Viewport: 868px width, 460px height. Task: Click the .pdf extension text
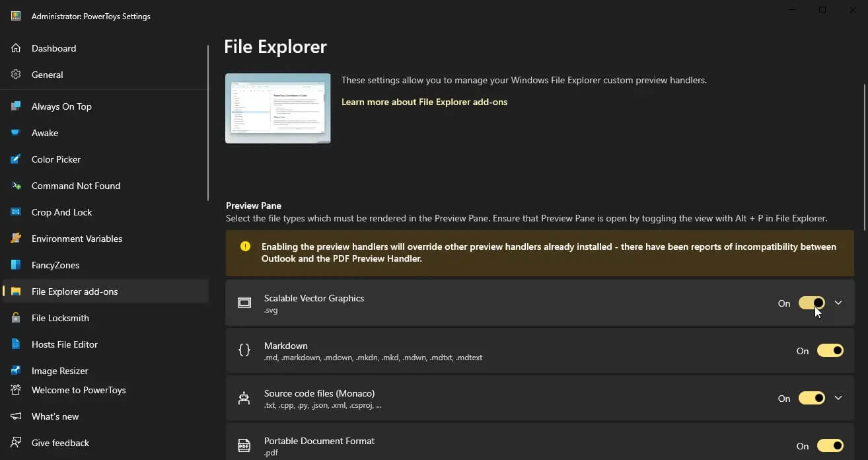[270, 453]
